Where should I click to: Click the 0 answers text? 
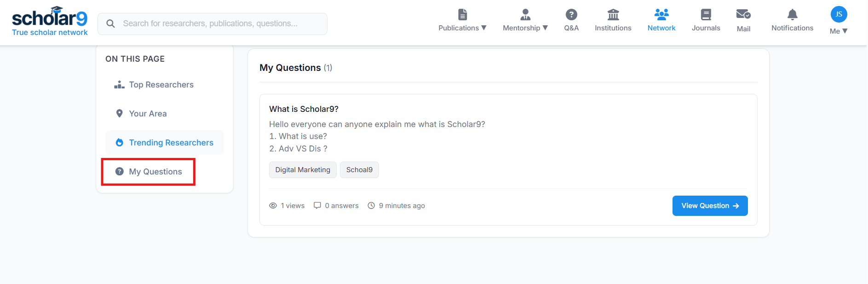(342, 206)
